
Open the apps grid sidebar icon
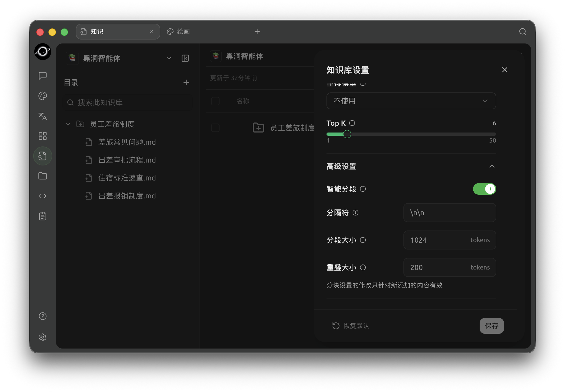43,136
